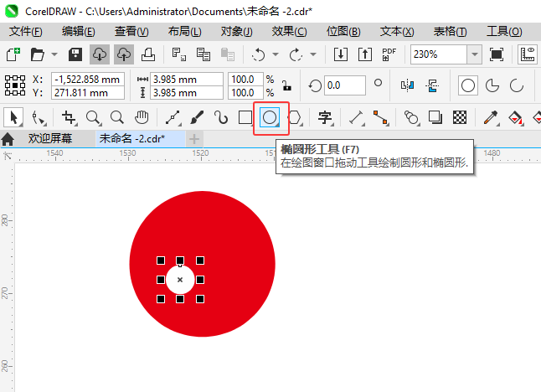The image size is (541, 392).
Task: Toggle the rulers display icon
Action: click(528, 54)
